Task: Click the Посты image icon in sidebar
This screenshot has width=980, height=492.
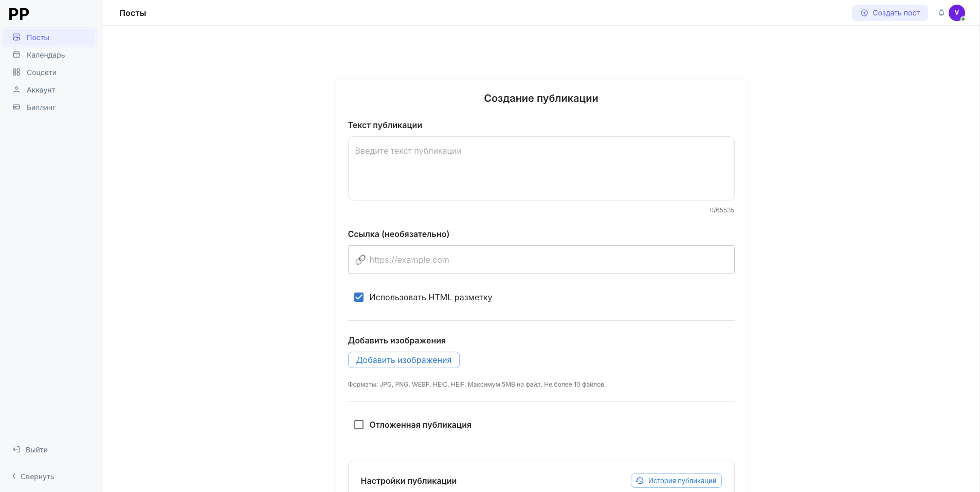Action: pos(16,37)
